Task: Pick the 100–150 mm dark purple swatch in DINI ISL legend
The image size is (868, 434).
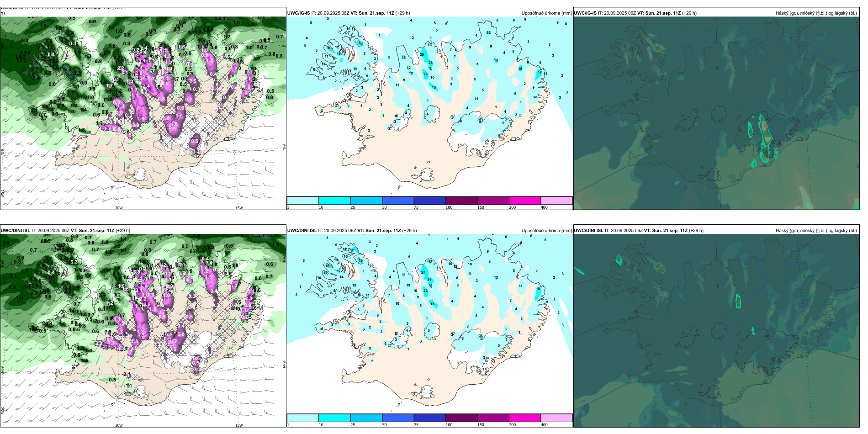Action: pyautogui.click(x=461, y=418)
